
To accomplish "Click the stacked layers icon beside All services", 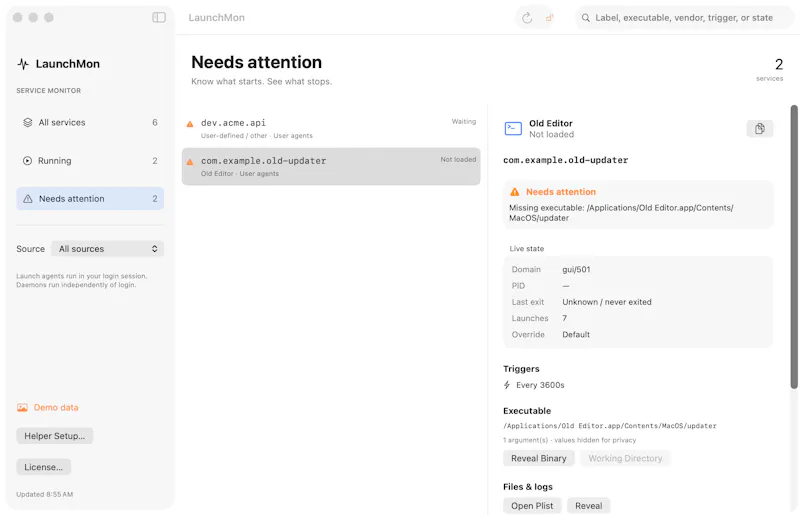I will click(28, 122).
